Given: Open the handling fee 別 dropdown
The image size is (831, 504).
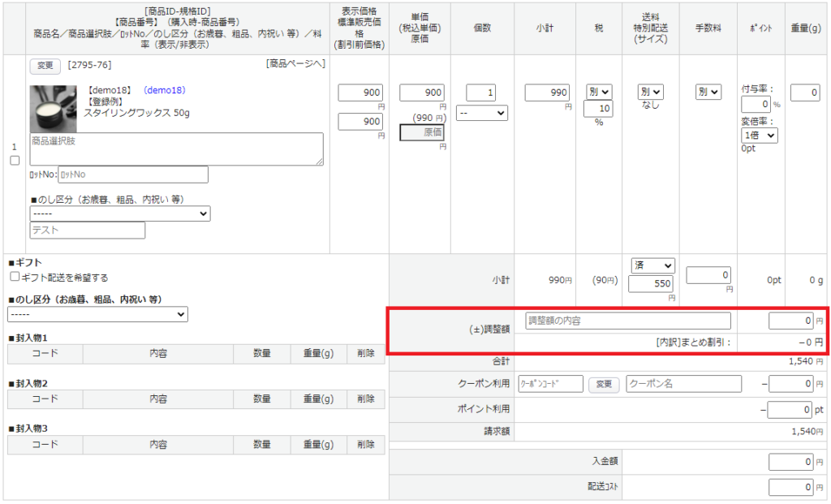Looking at the screenshot, I should [708, 93].
